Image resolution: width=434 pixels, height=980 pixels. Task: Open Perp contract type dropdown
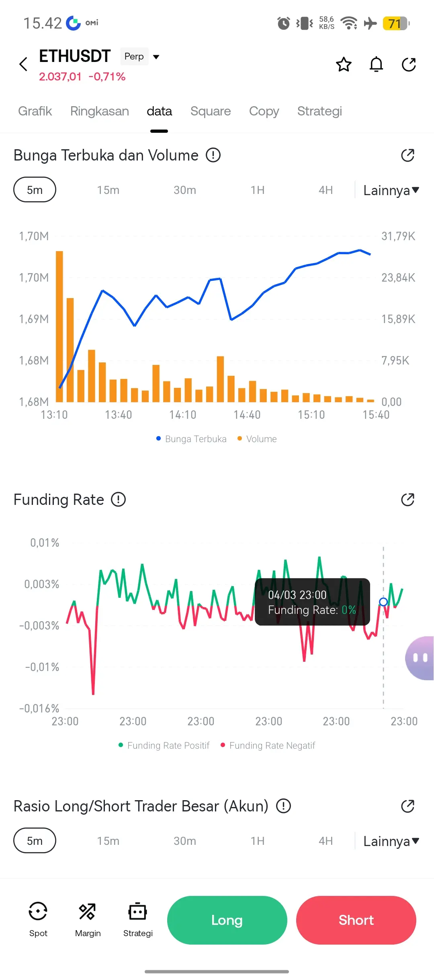[140, 57]
